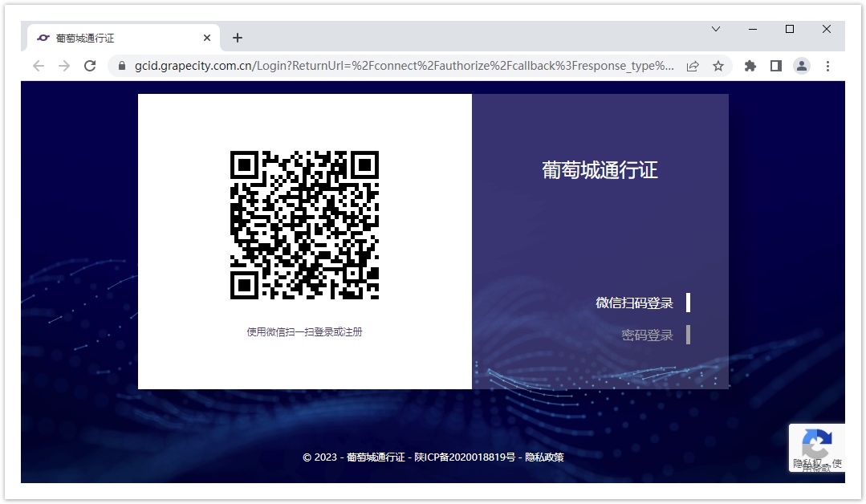Click the reCAPTCHA badge
The width and height of the screenshot is (866, 504).
tap(817, 448)
